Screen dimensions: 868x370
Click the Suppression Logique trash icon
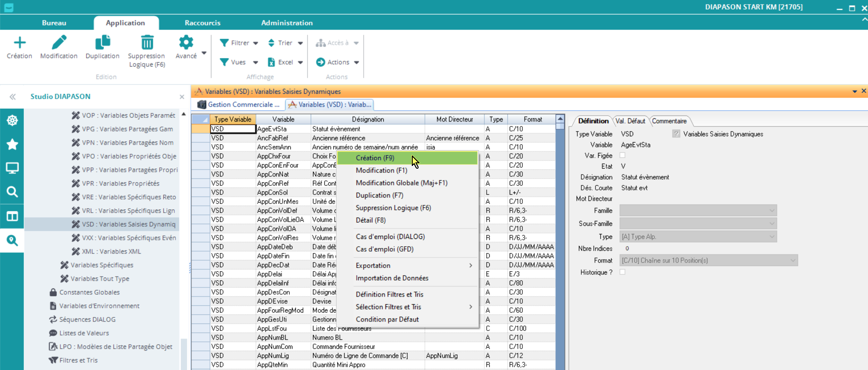coord(147,43)
